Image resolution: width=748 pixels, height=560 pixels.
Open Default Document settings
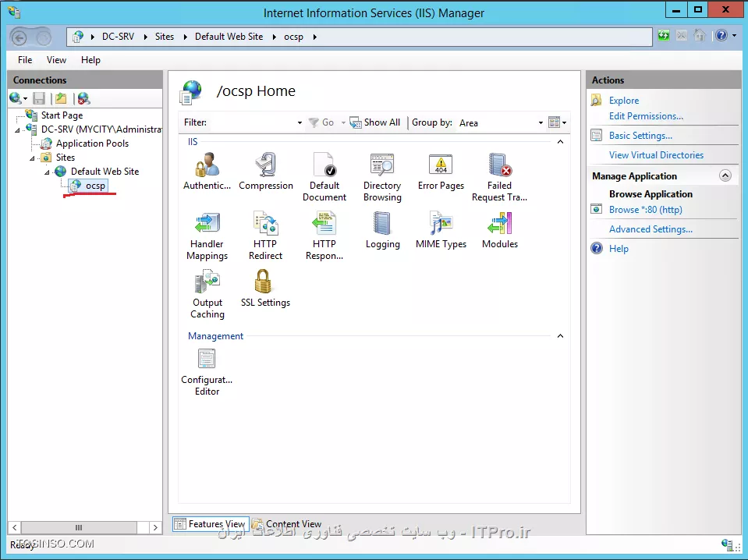tap(324, 176)
